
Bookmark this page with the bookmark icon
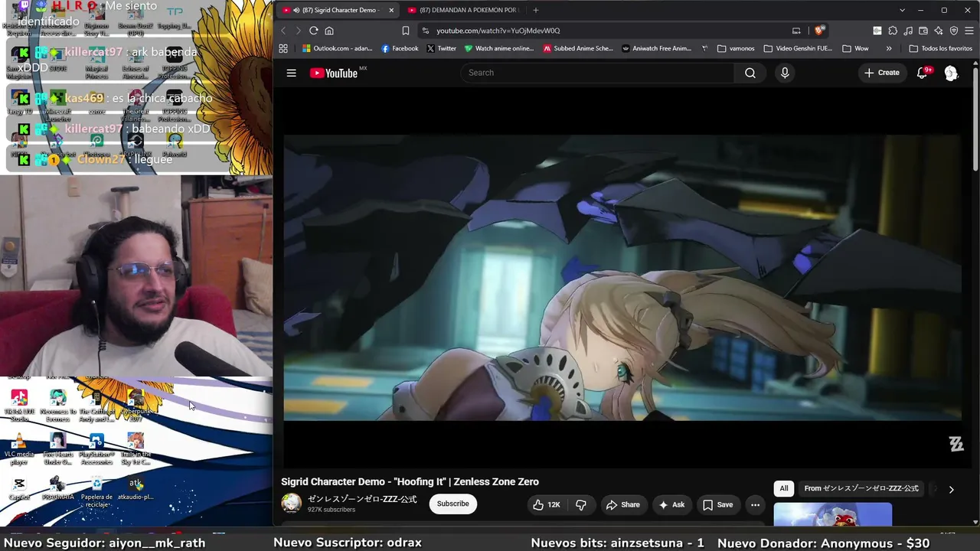405,31
